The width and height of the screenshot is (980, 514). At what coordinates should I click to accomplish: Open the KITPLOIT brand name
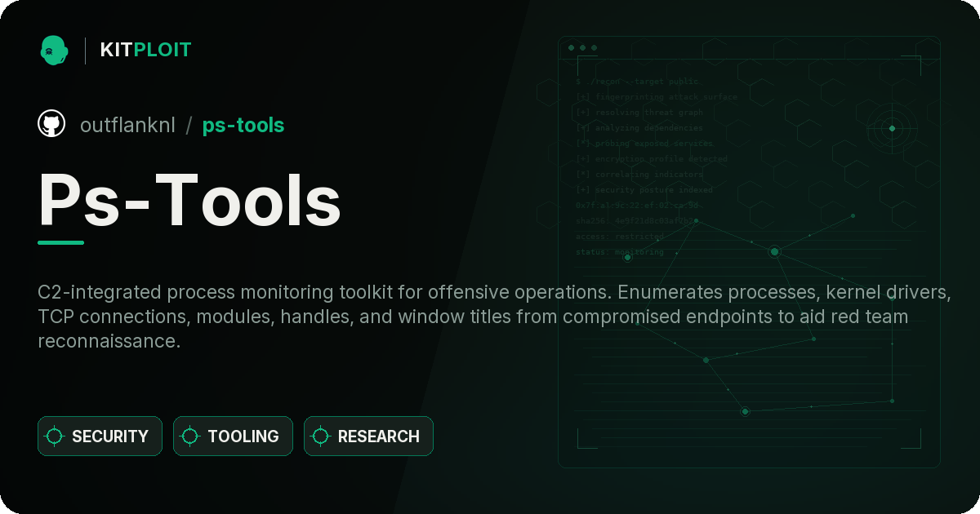[x=145, y=50]
